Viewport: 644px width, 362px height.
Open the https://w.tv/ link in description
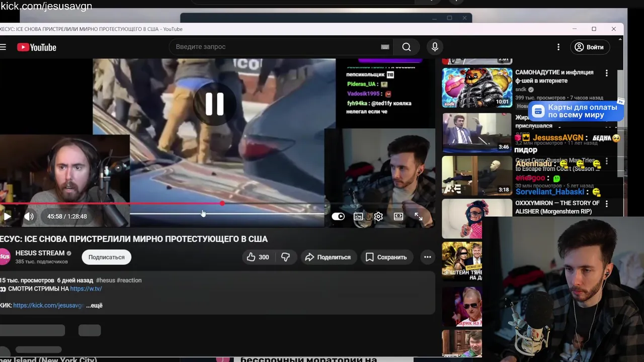pos(86,289)
